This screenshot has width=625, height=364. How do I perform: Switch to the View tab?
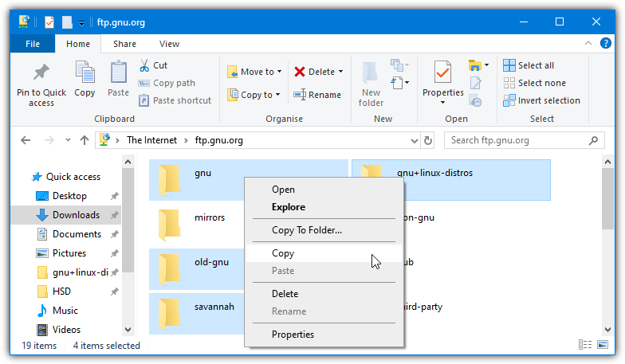click(169, 44)
